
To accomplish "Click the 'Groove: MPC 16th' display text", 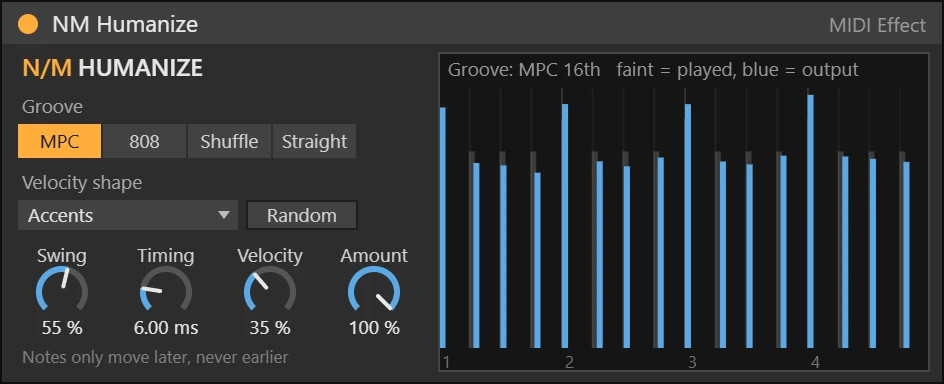I will point(524,70).
